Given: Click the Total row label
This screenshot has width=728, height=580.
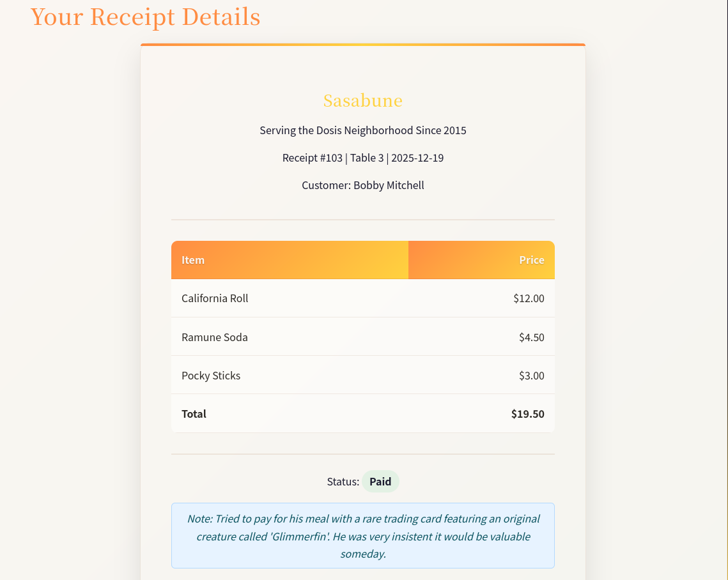Looking at the screenshot, I should click(x=194, y=414).
